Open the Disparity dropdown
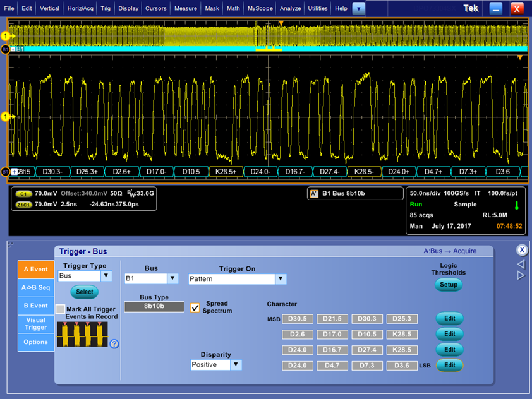 (236, 365)
